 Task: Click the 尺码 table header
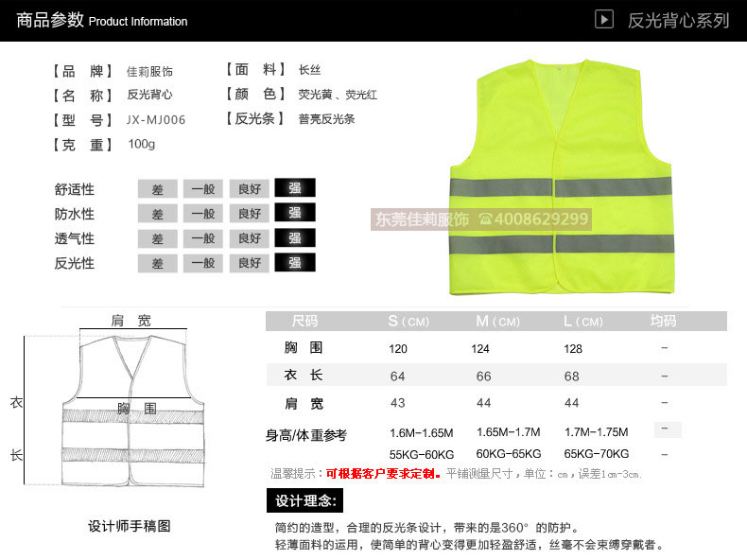(304, 322)
